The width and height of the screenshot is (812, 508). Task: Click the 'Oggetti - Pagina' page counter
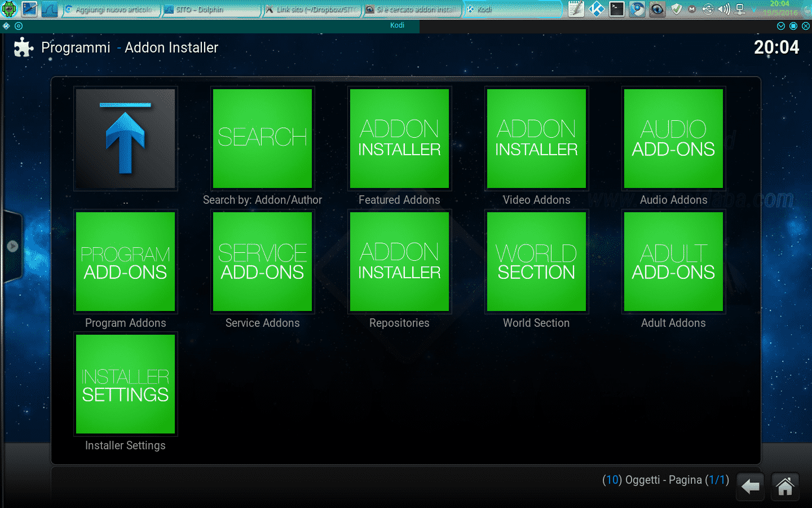click(665, 480)
